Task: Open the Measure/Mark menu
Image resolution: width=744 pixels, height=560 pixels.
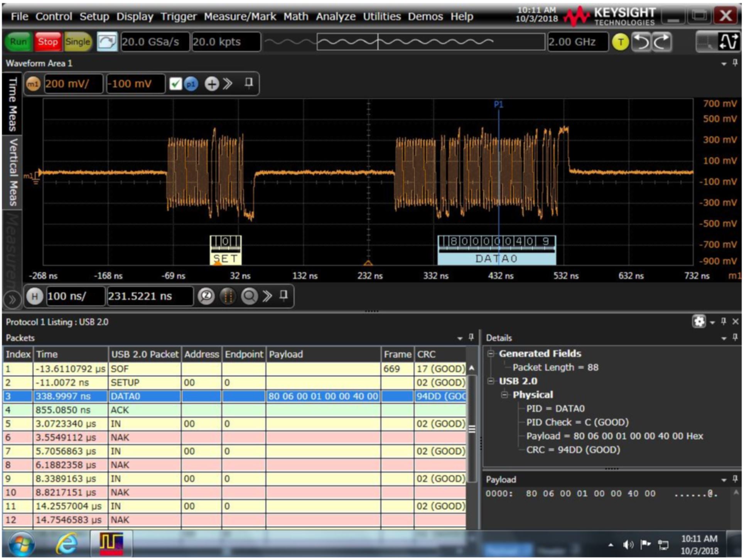Action: pos(240,17)
